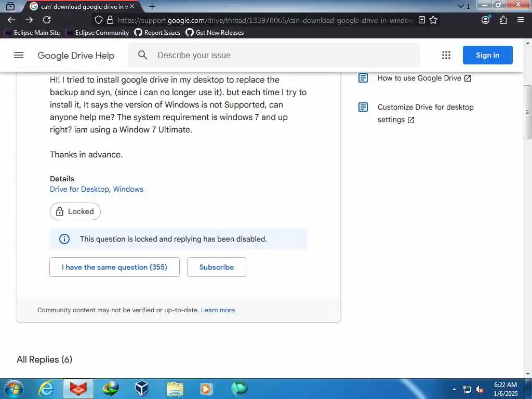Viewport: 532px width, 399px height.
Task: Click the scrollbar down arrow
Action: tap(527, 374)
